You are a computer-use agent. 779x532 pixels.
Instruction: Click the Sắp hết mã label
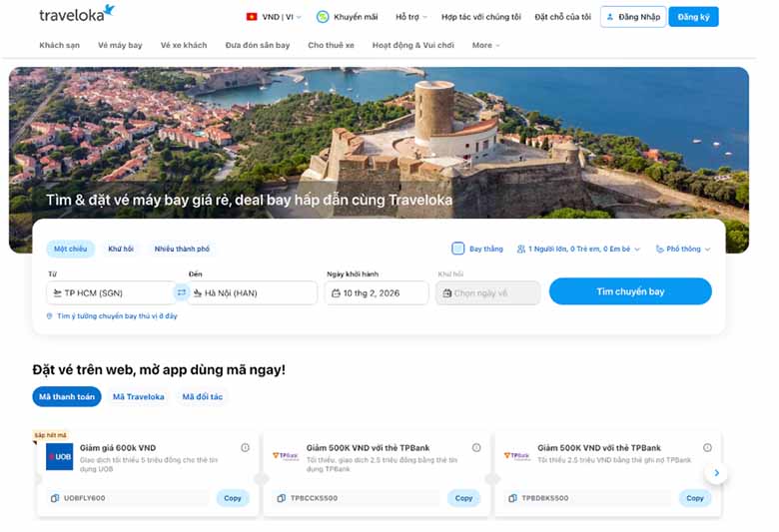click(x=50, y=435)
